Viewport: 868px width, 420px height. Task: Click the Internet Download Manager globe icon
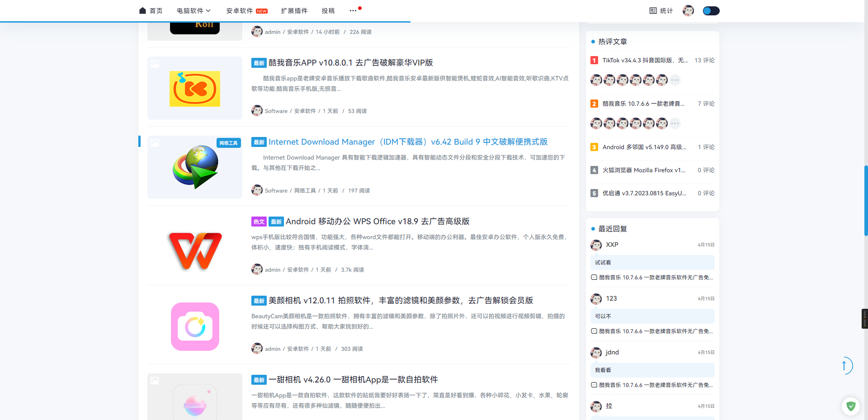(195, 167)
